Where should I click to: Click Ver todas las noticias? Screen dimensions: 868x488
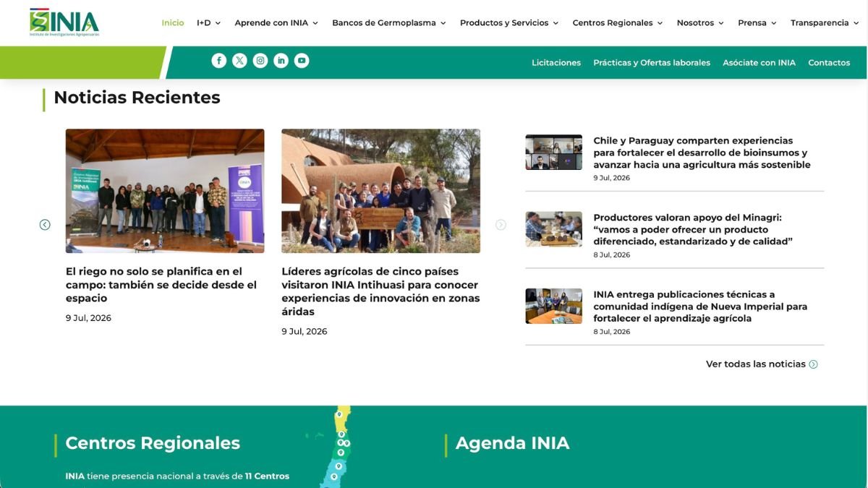click(755, 364)
